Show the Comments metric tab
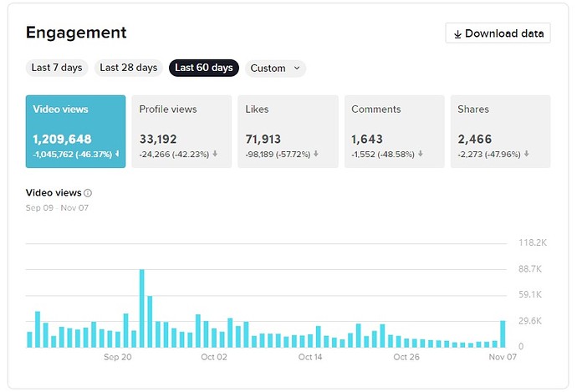This screenshot has width=577, height=392. point(391,131)
